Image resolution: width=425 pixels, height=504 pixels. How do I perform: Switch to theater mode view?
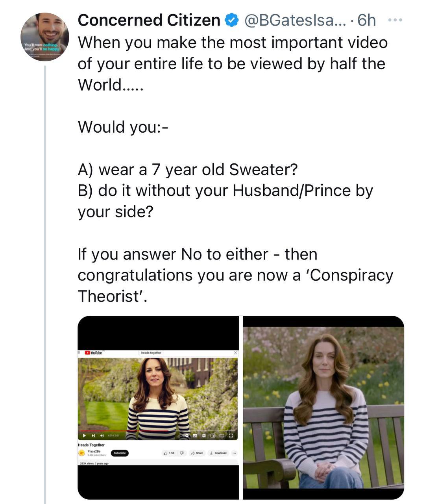pos(222,436)
